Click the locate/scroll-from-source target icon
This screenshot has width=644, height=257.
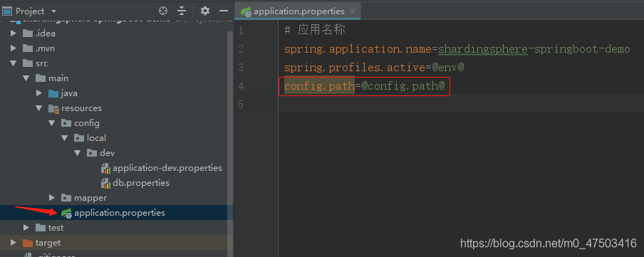click(163, 11)
